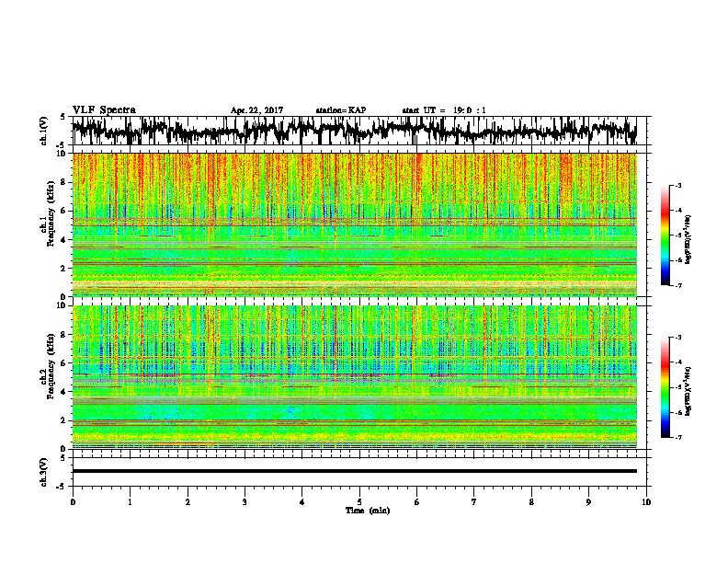Click the ch.2 Frequency (kHz) axis label
The height and width of the screenshot is (563, 728).
click(51, 366)
